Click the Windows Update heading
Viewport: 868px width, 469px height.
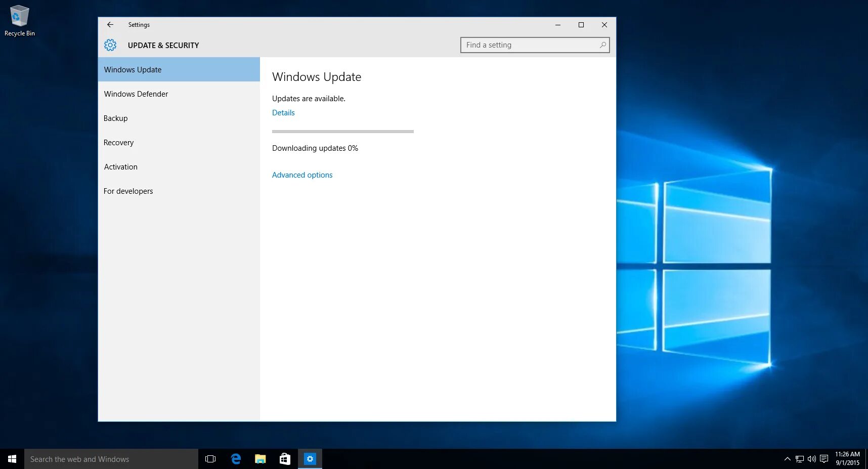tap(317, 77)
